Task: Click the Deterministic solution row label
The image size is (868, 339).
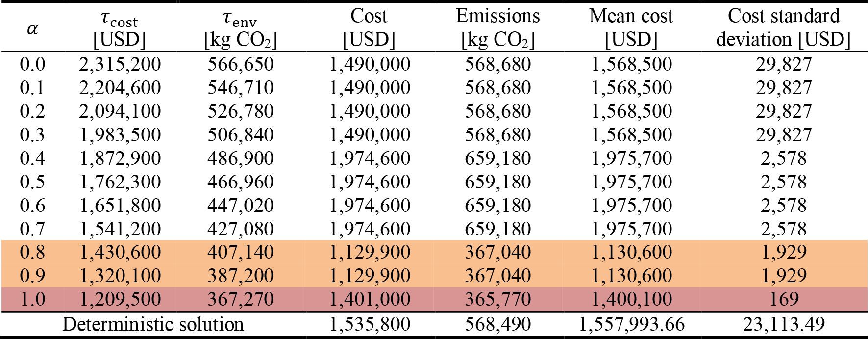Action: tap(153, 325)
